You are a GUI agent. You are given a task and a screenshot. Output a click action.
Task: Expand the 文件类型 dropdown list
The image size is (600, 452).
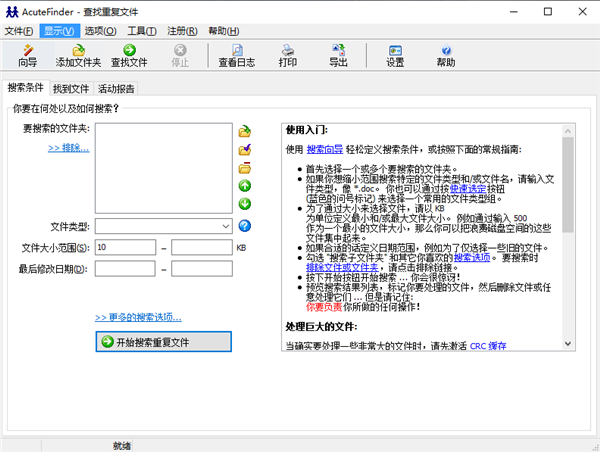click(226, 227)
